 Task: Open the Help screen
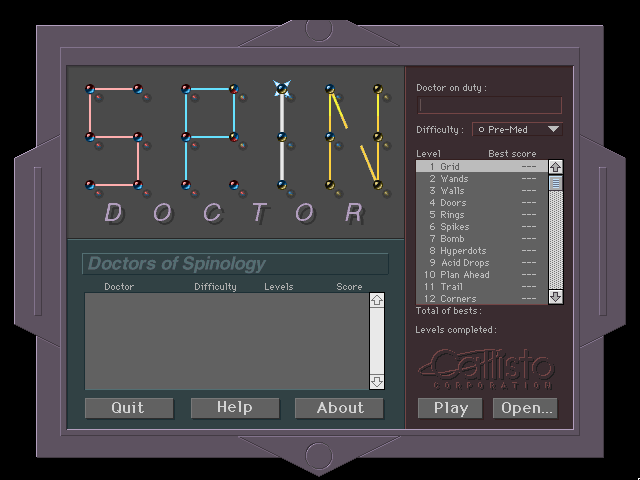pos(235,408)
